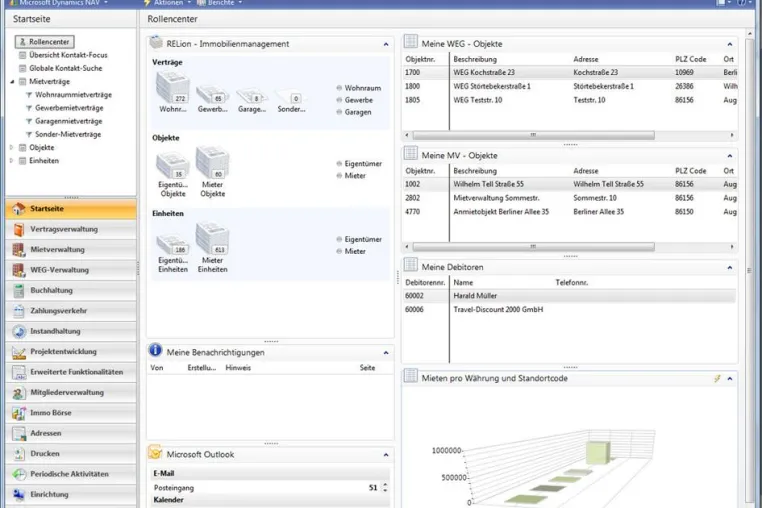
Task: Open the Gewerbe contracts stack showing 65
Action: click(x=212, y=94)
